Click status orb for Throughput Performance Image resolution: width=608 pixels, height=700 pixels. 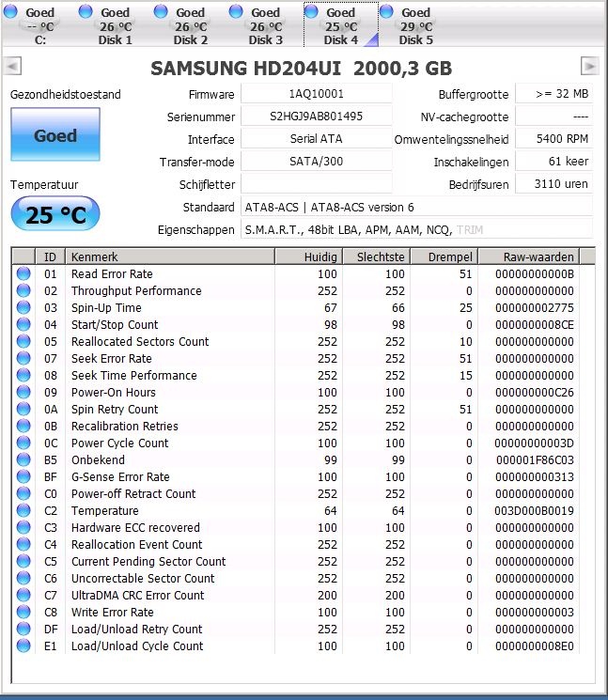pos(23,290)
